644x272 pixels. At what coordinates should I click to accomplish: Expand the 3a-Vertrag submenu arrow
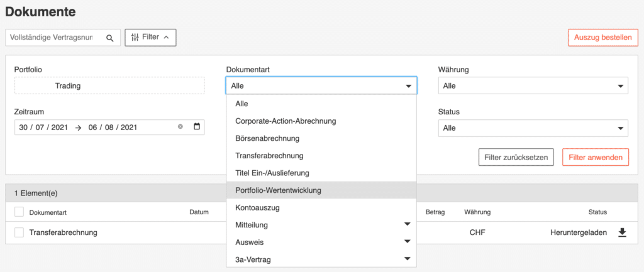click(x=407, y=258)
